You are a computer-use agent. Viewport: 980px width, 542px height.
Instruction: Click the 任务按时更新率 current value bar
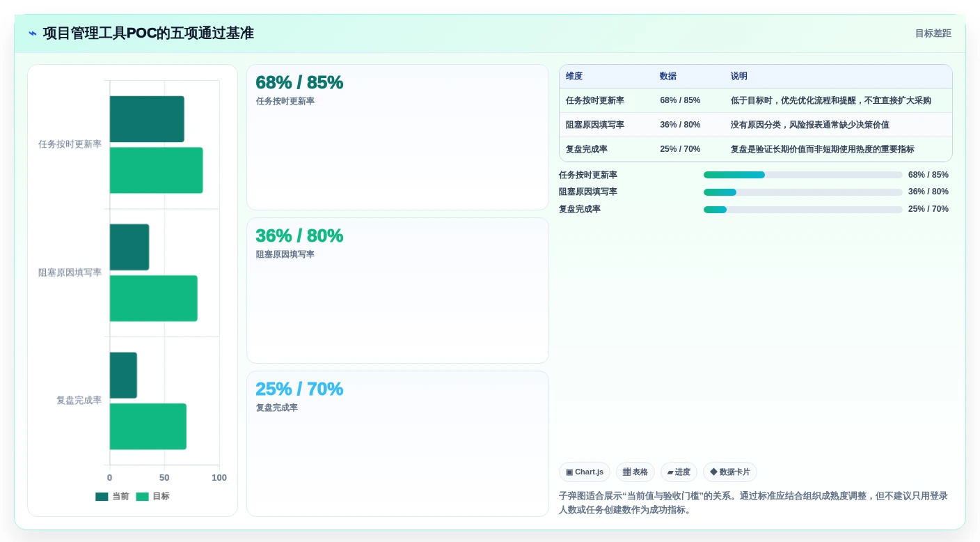pos(147,119)
